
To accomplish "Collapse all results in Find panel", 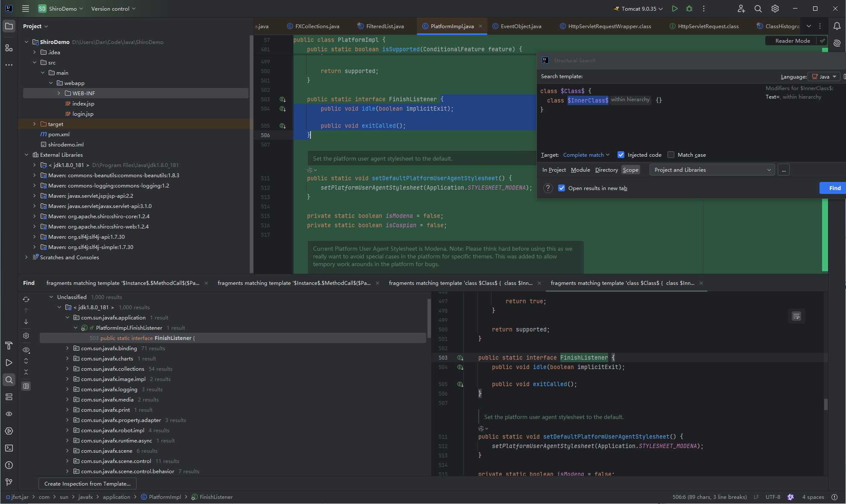I will [x=26, y=372].
